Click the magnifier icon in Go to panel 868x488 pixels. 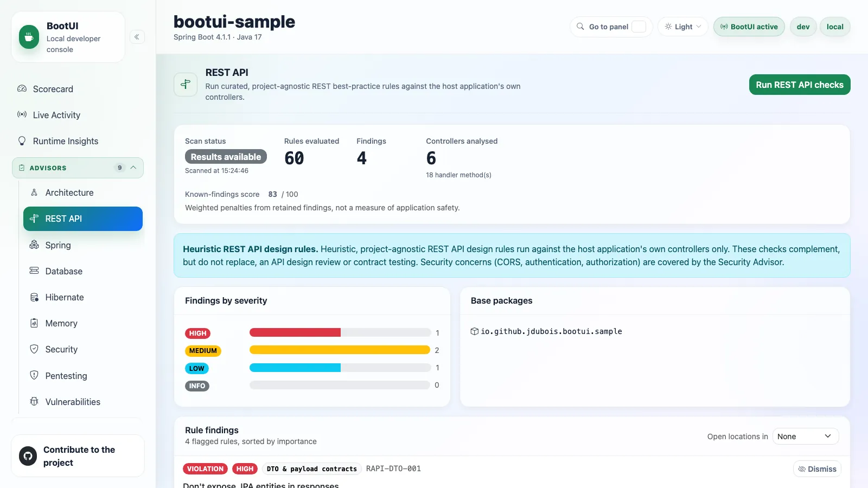580,27
